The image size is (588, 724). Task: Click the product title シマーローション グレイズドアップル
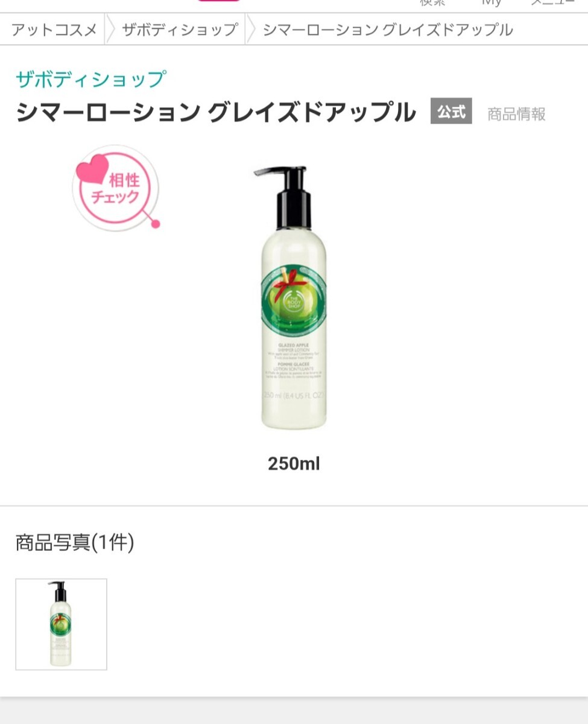click(x=216, y=112)
